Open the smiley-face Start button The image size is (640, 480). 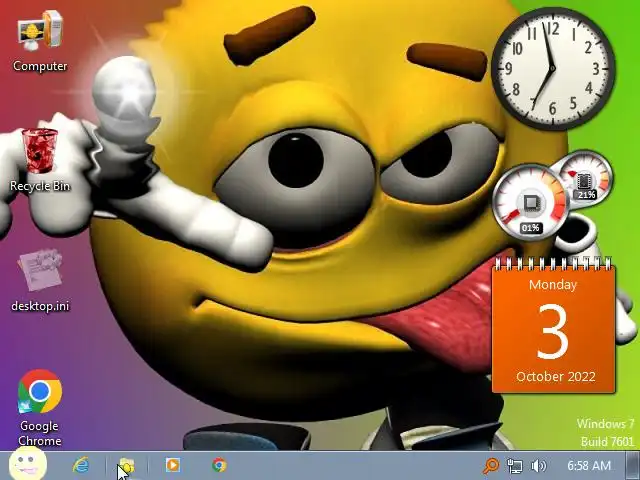point(27,464)
